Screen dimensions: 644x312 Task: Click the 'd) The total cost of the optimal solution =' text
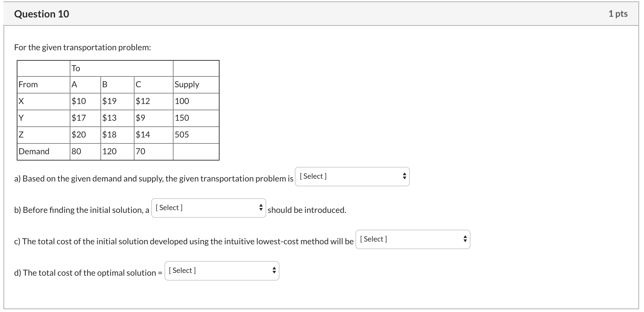88,273
